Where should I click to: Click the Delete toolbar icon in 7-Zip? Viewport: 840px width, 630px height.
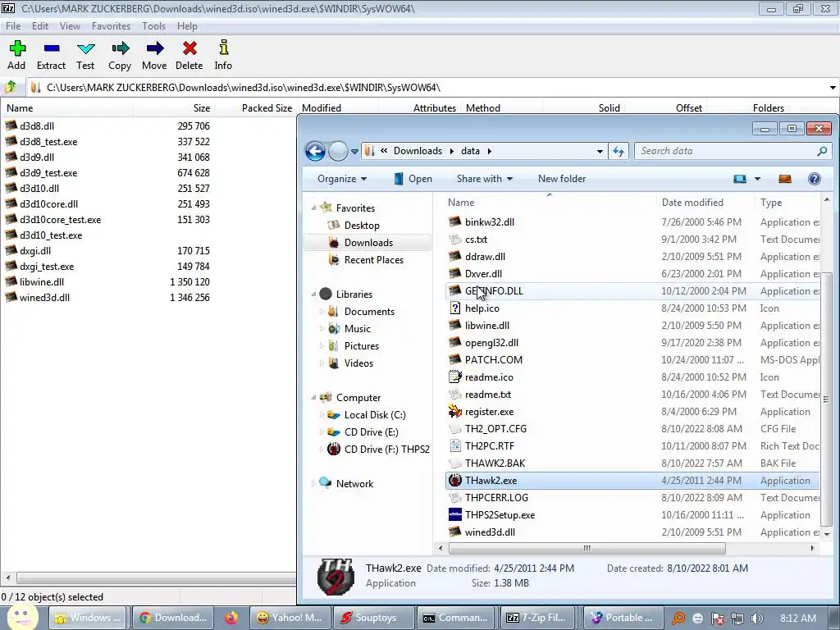[x=189, y=48]
